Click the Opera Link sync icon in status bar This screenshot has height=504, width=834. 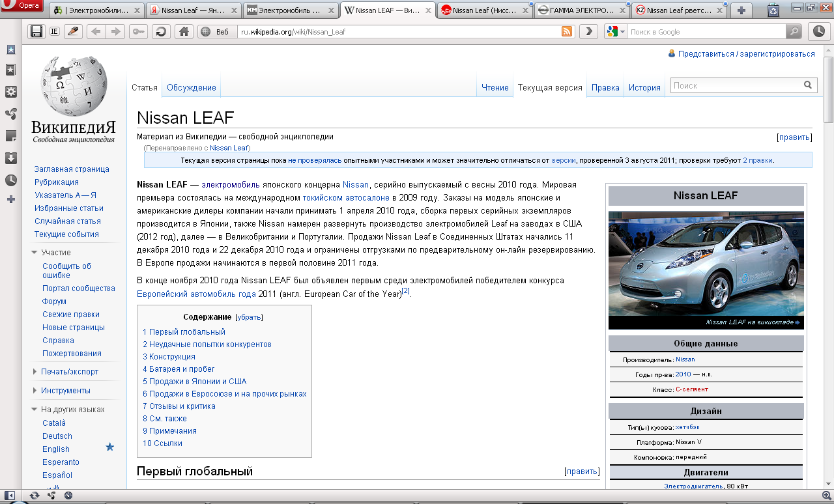[x=35, y=496]
